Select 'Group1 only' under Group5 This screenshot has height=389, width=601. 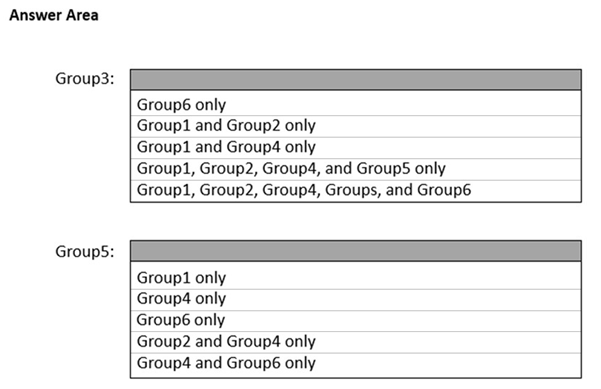click(356, 277)
